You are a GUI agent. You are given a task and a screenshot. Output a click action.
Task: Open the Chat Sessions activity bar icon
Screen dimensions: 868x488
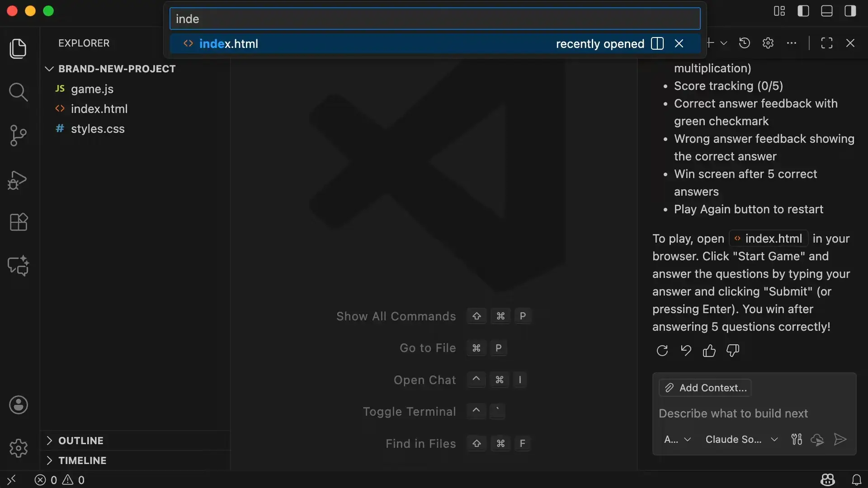pos(18,266)
